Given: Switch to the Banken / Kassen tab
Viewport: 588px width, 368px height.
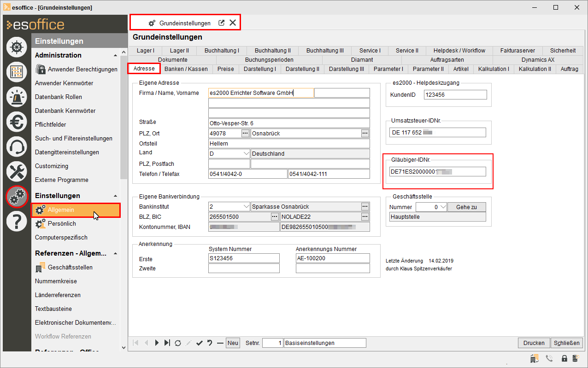Looking at the screenshot, I should coord(186,69).
